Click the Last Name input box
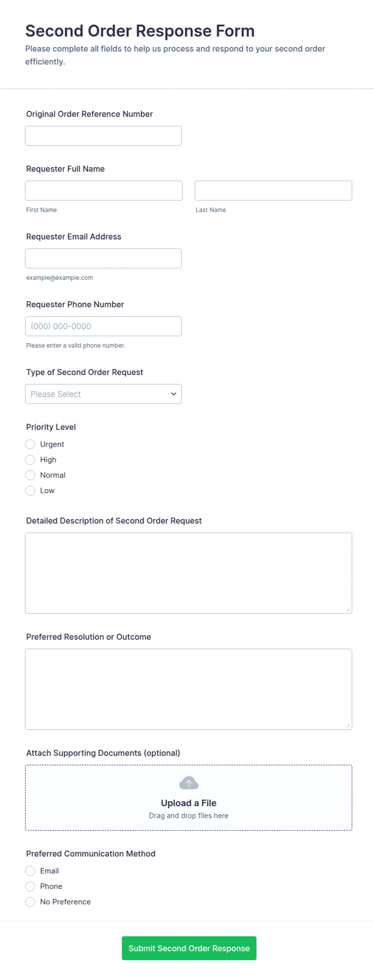The width and height of the screenshot is (374, 980). pyautogui.click(x=273, y=191)
